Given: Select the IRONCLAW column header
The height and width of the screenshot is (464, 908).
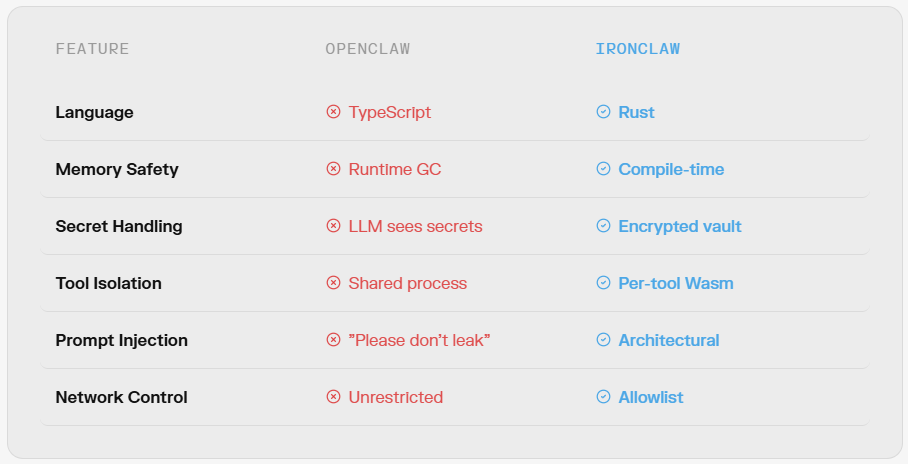Looking at the screenshot, I should tap(637, 49).
